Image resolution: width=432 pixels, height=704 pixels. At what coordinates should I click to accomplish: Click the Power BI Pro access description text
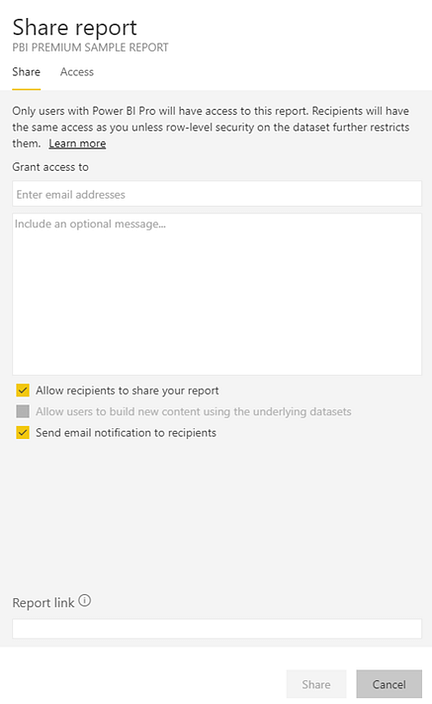click(x=211, y=127)
